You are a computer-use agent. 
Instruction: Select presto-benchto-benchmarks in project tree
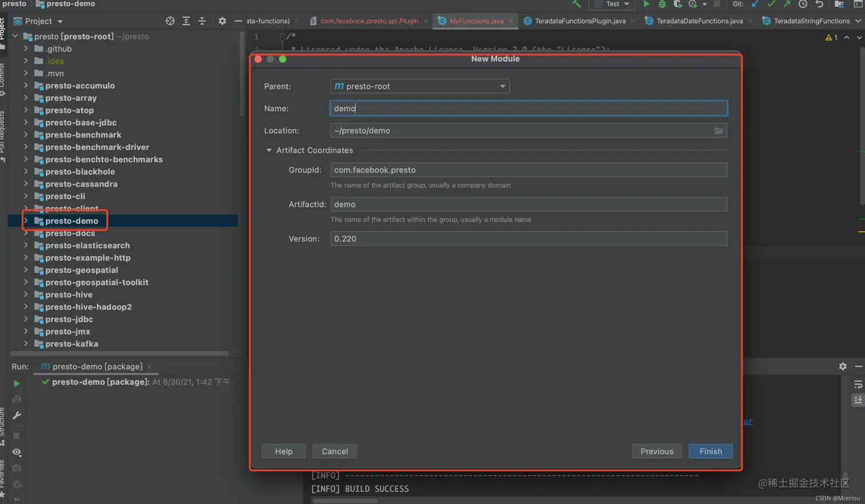pos(104,160)
